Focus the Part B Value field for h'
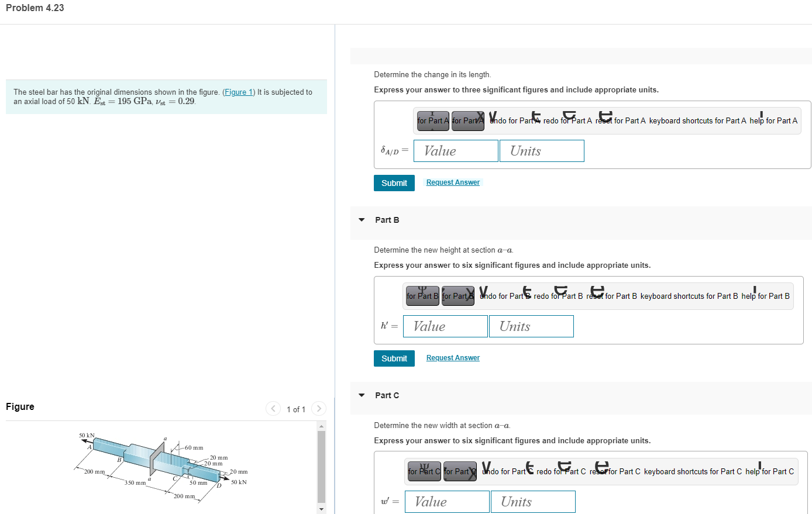Image resolution: width=812 pixels, height=514 pixels. pyautogui.click(x=445, y=326)
